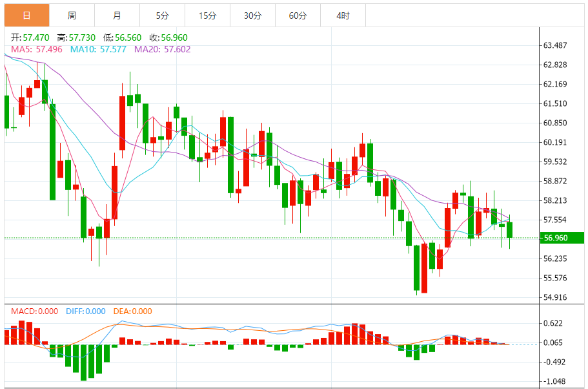Open the 周 weekly chart tab
Image resolution: width=588 pixels, height=389 pixels.
point(72,15)
